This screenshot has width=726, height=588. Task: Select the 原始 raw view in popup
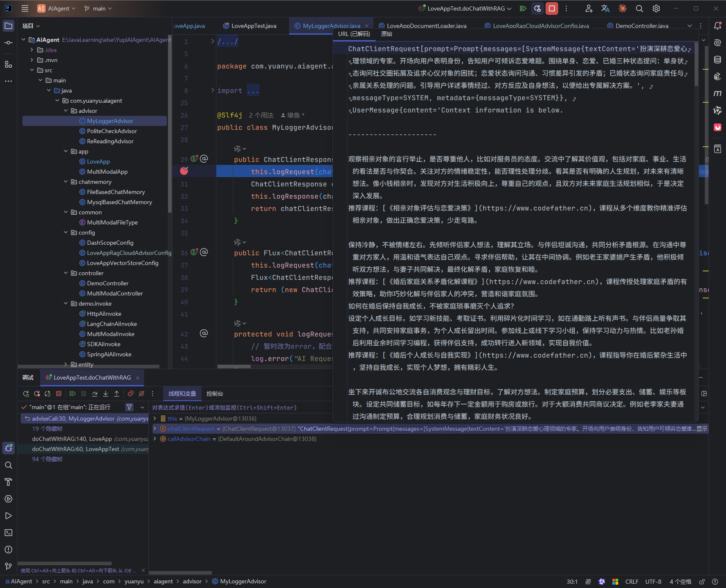(x=387, y=34)
